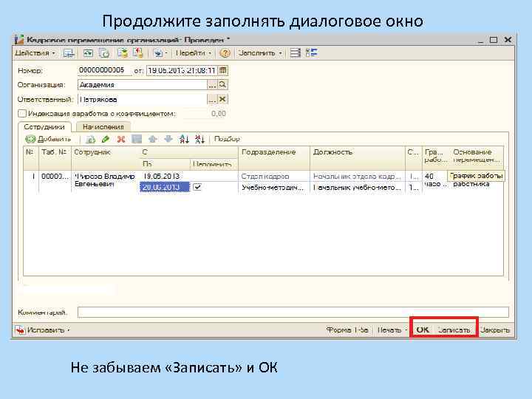
Task: Click the move row up arrow icon
Action: (x=153, y=139)
